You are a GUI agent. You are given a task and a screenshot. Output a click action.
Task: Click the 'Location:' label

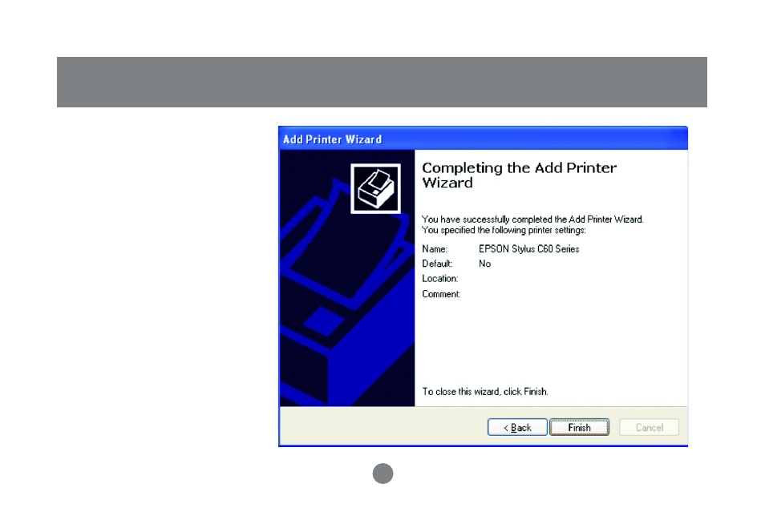[440, 279]
